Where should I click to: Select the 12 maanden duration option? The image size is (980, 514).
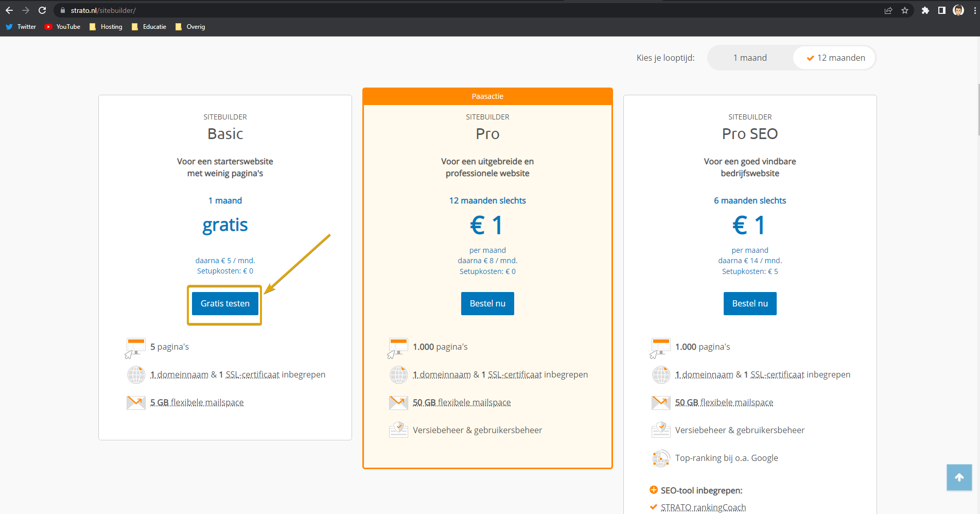pyautogui.click(x=835, y=58)
